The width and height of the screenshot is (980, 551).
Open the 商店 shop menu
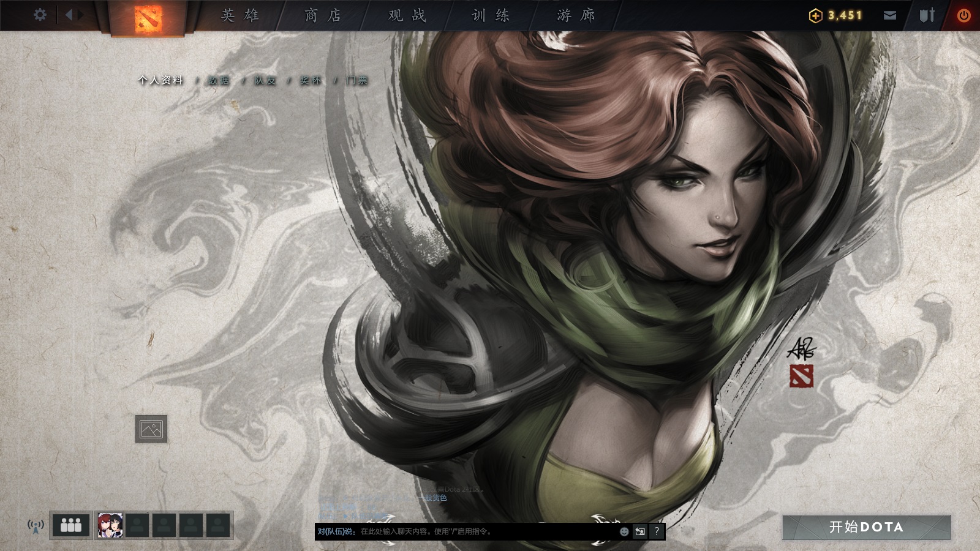[323, 15]
